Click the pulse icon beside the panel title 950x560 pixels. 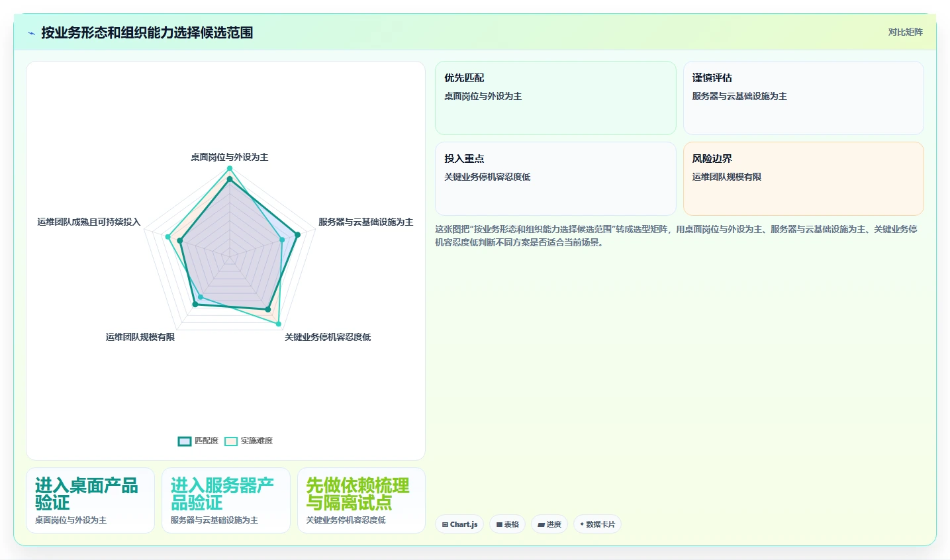pos(31,33)
